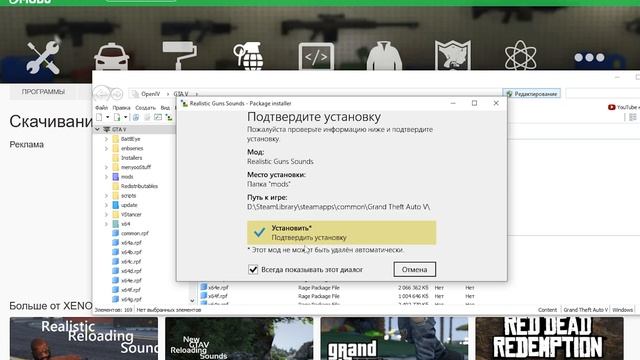Select x64f.rpf row in the file list
Screen dimensions: 640x360
tap(338, 296)
